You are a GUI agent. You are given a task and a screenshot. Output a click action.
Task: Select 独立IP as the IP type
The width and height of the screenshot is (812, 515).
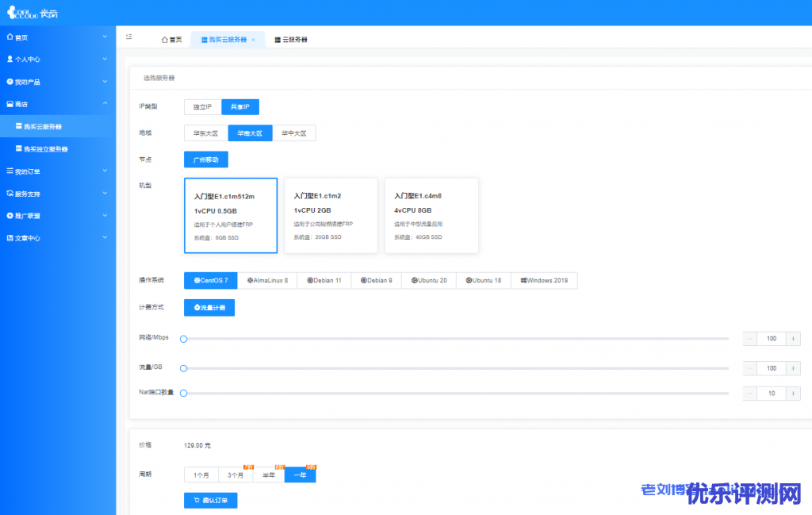coord(202,106)
